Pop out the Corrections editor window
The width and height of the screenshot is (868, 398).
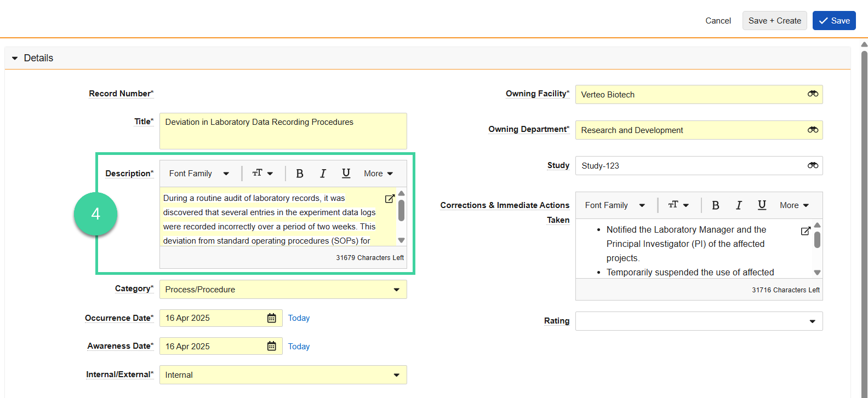(806, 231)
